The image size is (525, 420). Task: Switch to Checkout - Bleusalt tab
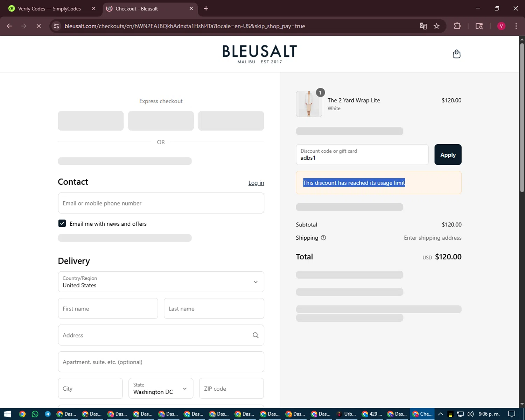click(150, 8)
